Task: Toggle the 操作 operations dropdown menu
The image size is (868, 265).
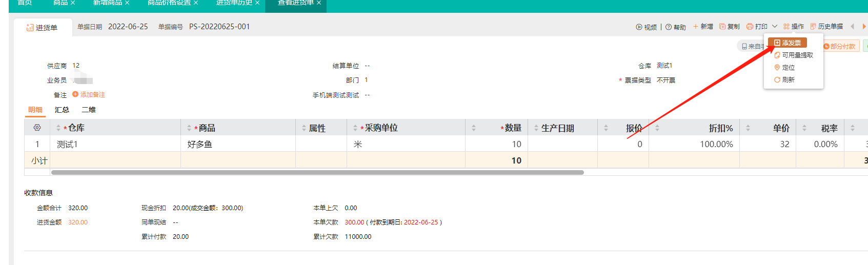Action: tap(793, 27)
